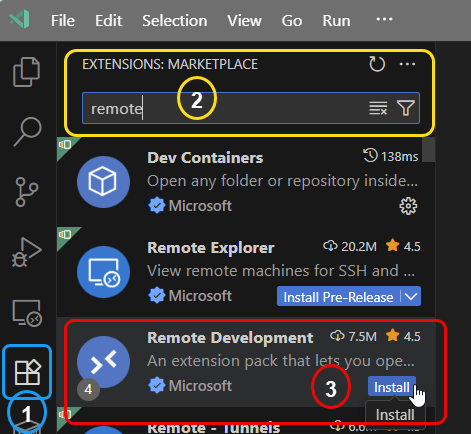Click the VS Code logo icon
The image size is (471, 434).
[19, 19]
